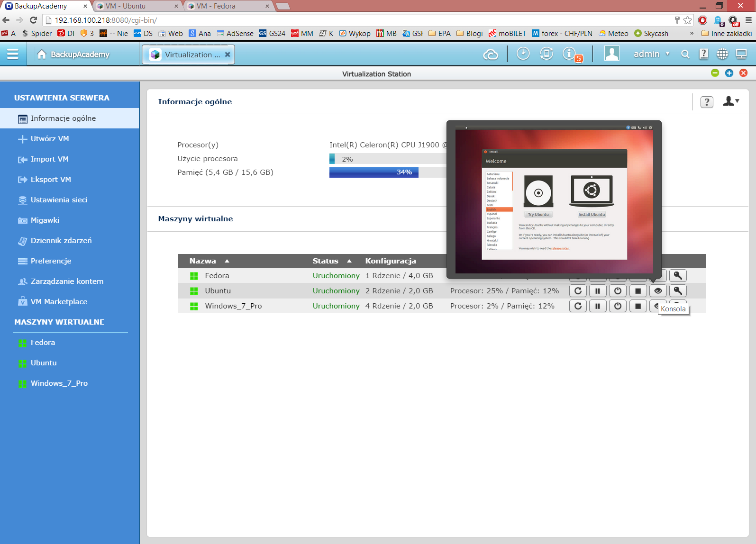Open Preferencje in sidebar
Screen dimensions: 756x544
(x=70, y=261)
